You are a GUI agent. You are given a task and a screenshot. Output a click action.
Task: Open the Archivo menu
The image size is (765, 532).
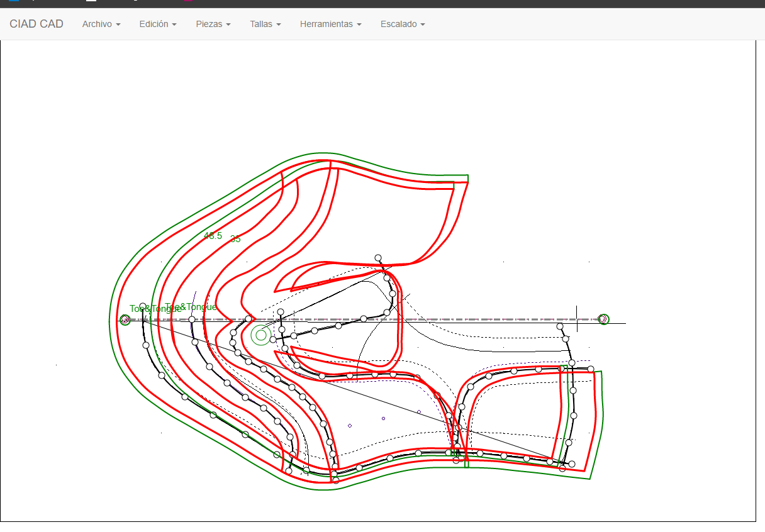pos(101,24)
